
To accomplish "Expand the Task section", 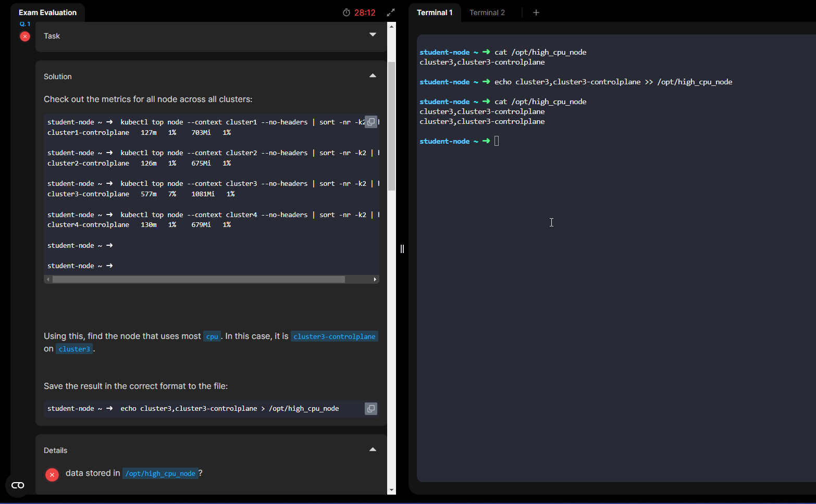I will click(373, 35).
